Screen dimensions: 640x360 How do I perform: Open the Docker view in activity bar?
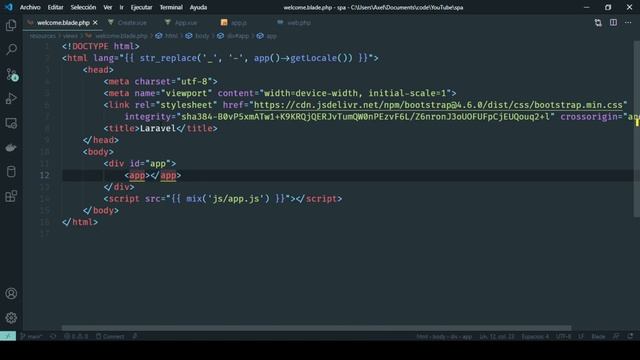11,147
